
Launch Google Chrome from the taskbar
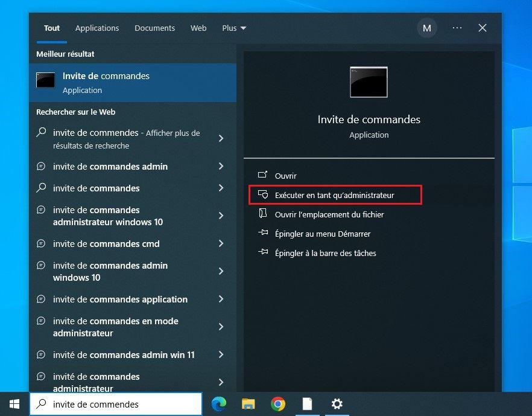point(277,403)
